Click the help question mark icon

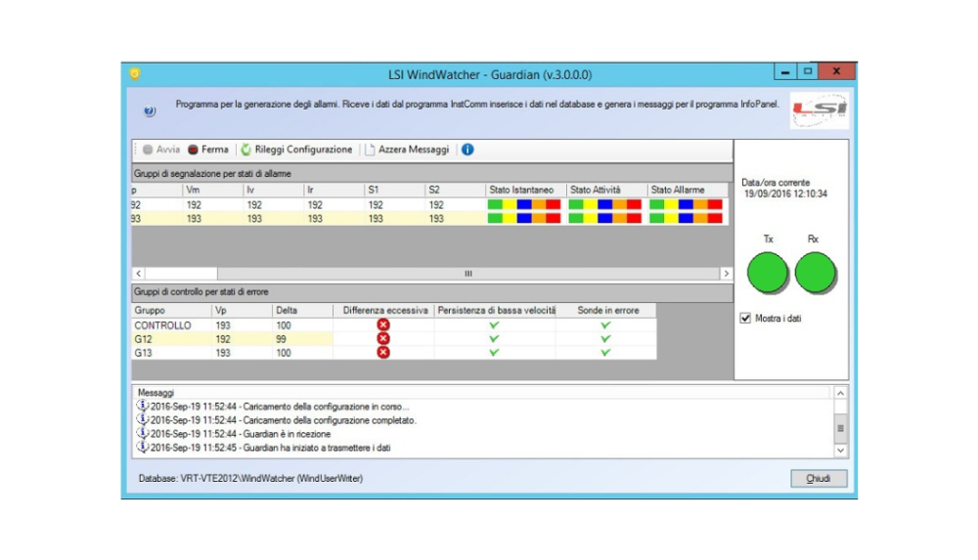(150, 111)
